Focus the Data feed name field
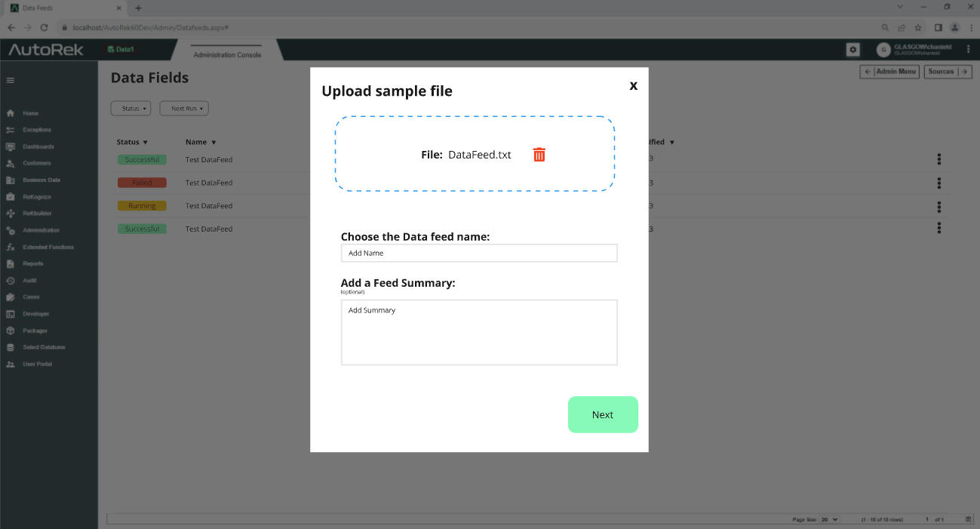This screenshot has height=529, width=980. coord(478,253)
